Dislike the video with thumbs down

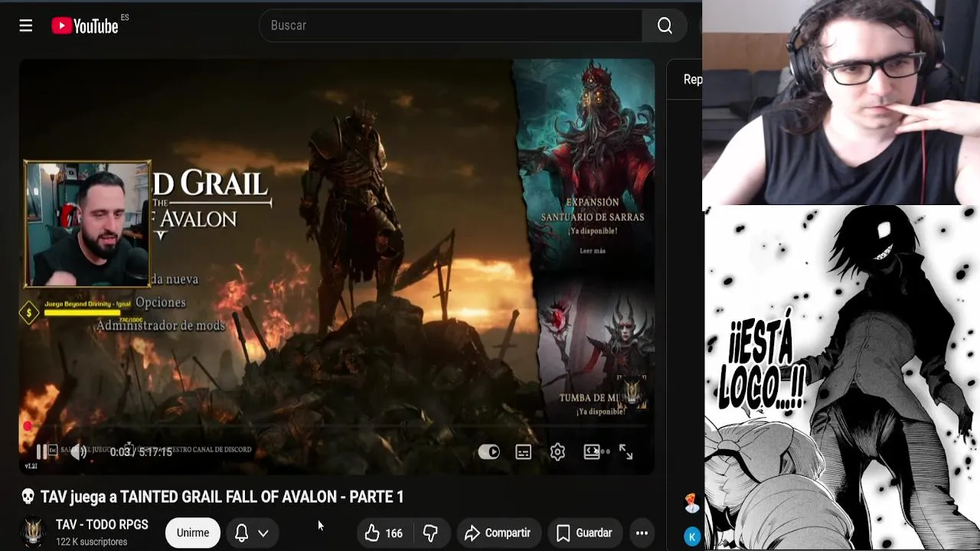[430, 533]
